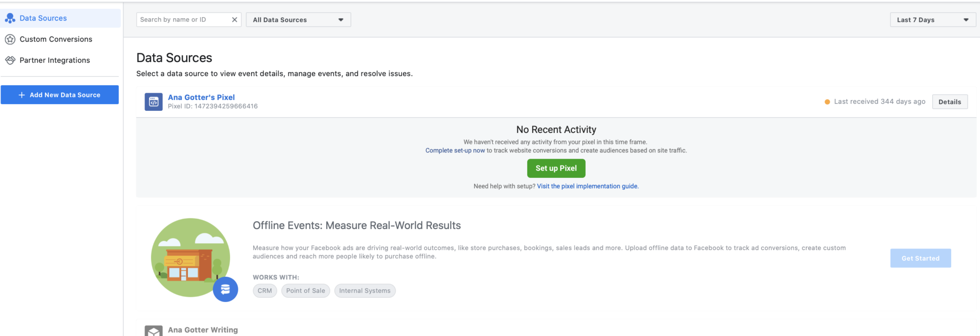The width and height of the screenshot is (980, 336).
Task: Click the Custom Conversions star icon
Action: (10, 39)
